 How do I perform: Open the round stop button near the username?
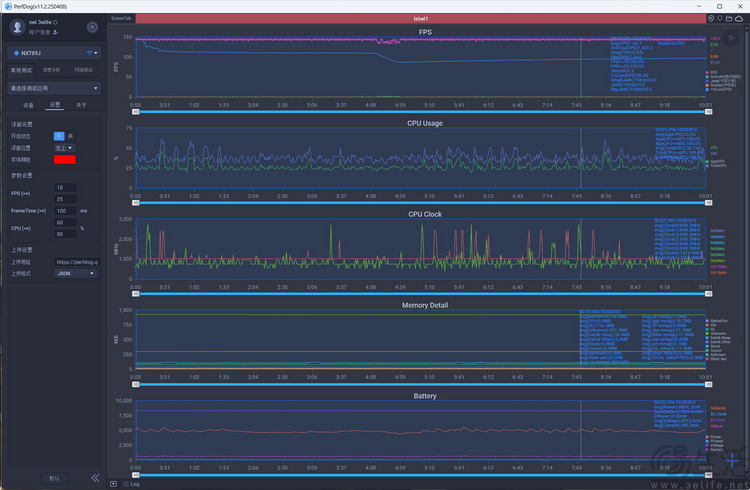pyautogui.click(x=92, y=27)
